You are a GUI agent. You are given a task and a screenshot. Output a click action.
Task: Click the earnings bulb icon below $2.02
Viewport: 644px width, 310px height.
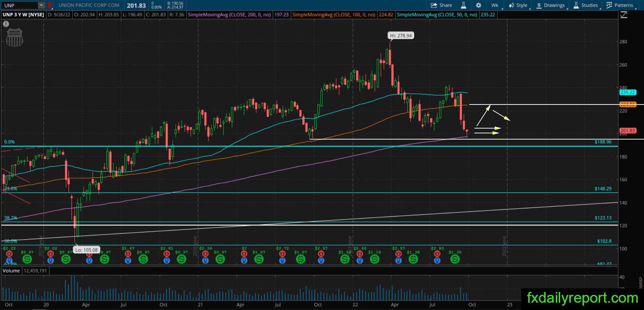51,261
